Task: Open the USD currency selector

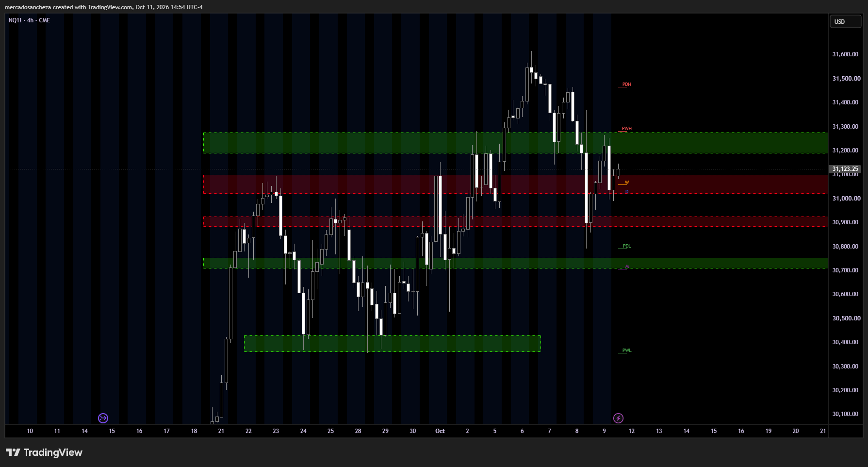Action: pos(846,22)
